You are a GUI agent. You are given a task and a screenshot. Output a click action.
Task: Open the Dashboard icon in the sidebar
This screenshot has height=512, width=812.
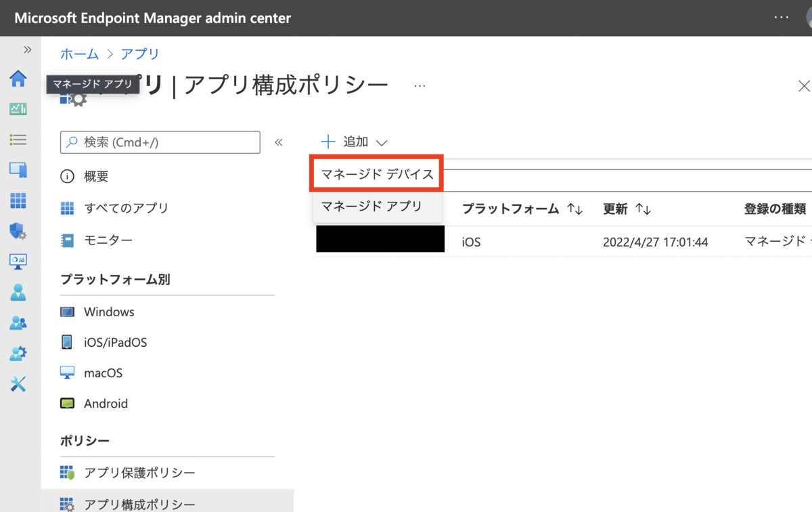tap(18, 109)
